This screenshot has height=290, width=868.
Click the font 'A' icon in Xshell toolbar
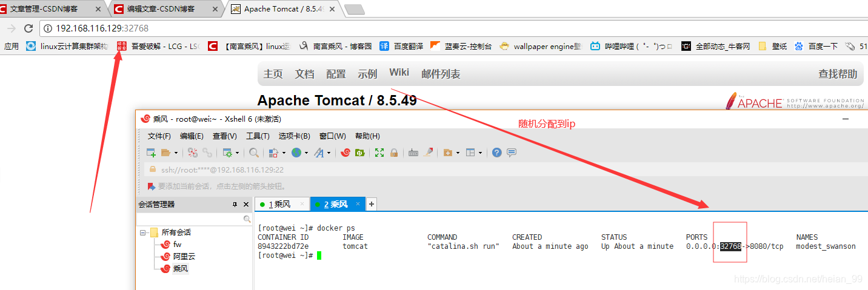click(319, 153)
